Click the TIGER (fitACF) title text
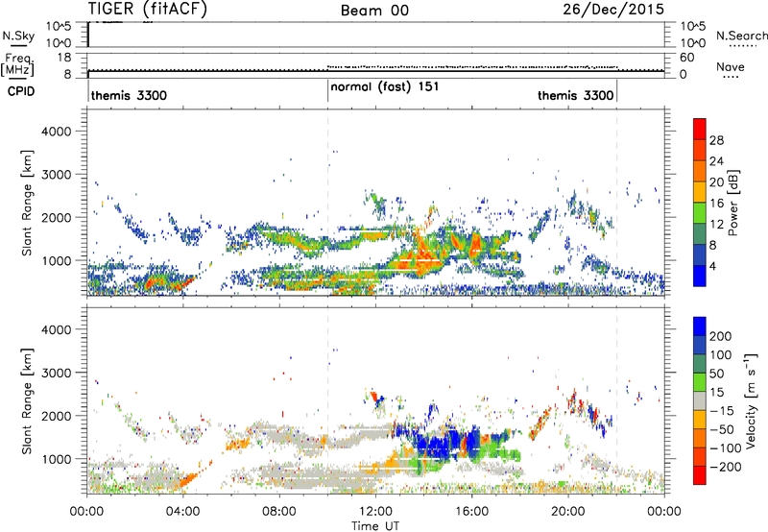 tap(148, 9)
